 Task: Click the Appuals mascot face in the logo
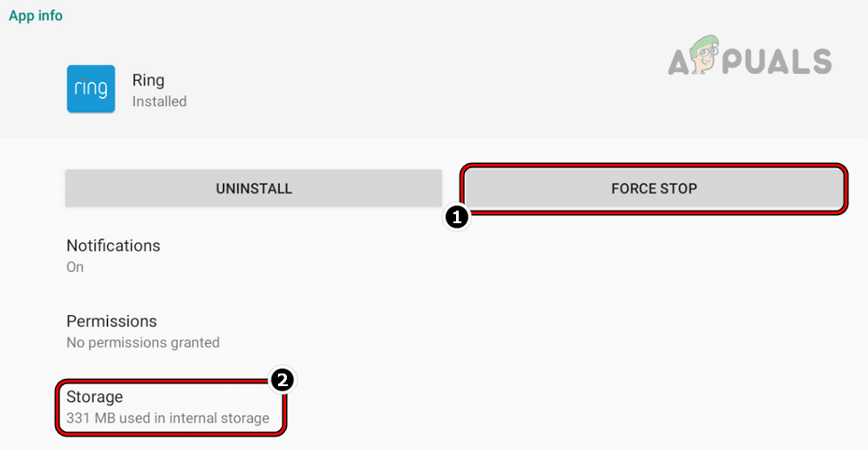point(711,56)
